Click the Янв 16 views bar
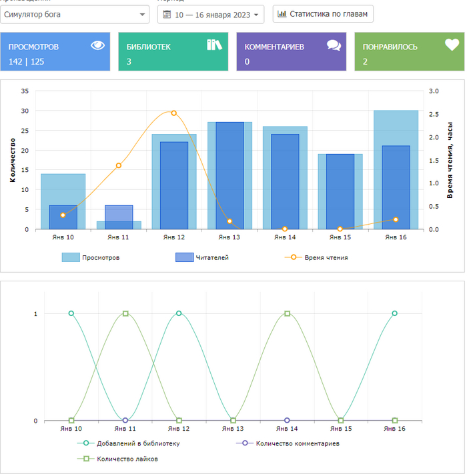This screenshot has width=467, height=476. click(x=396, y=170)
